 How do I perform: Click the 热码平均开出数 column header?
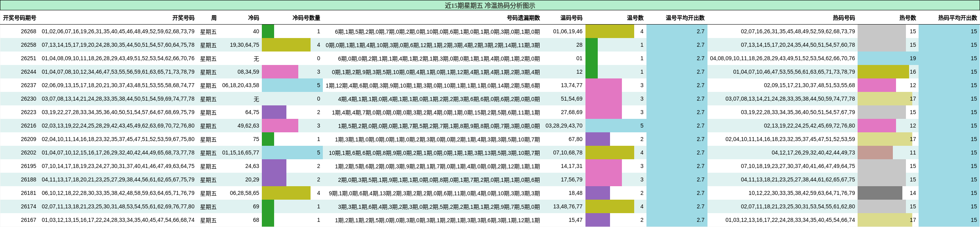tap(957, 18)
